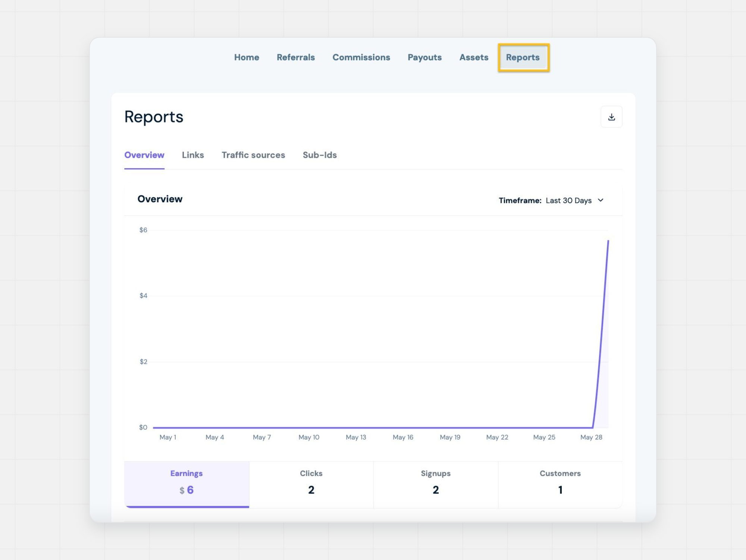
Task: Go to the Referrals page
Action: pyautogui.click(x=296, y=57)
